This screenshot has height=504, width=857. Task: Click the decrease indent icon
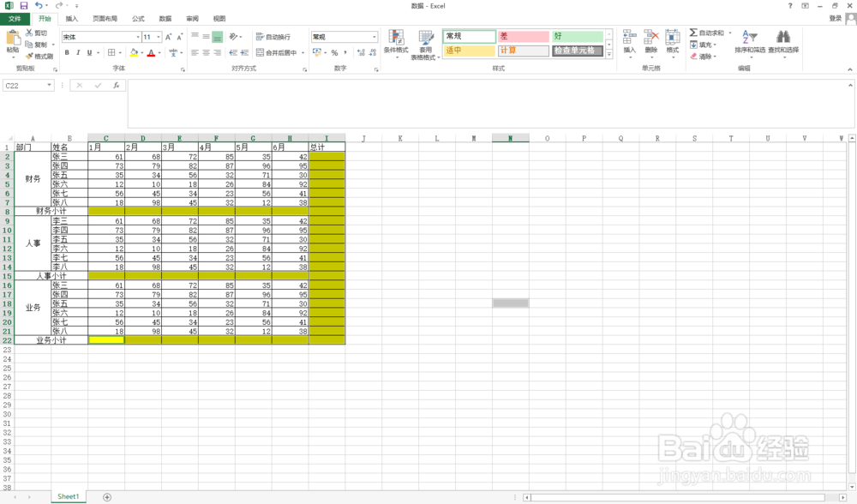[233, 52]
